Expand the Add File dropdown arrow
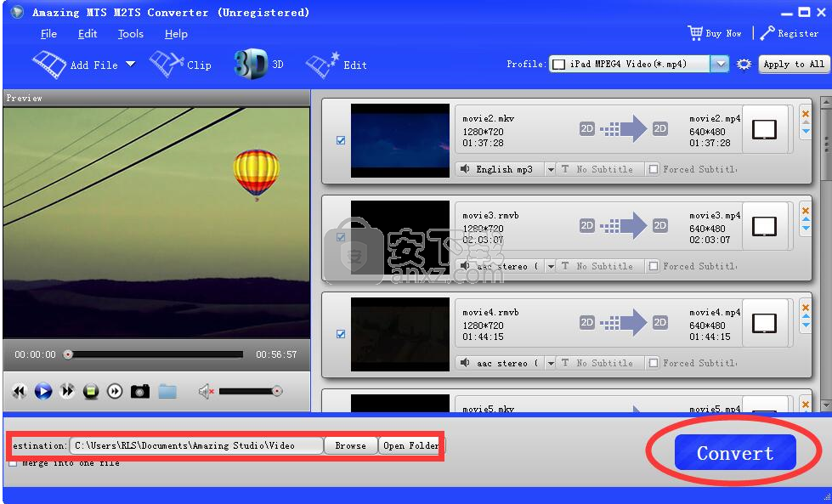 (132, 64)
